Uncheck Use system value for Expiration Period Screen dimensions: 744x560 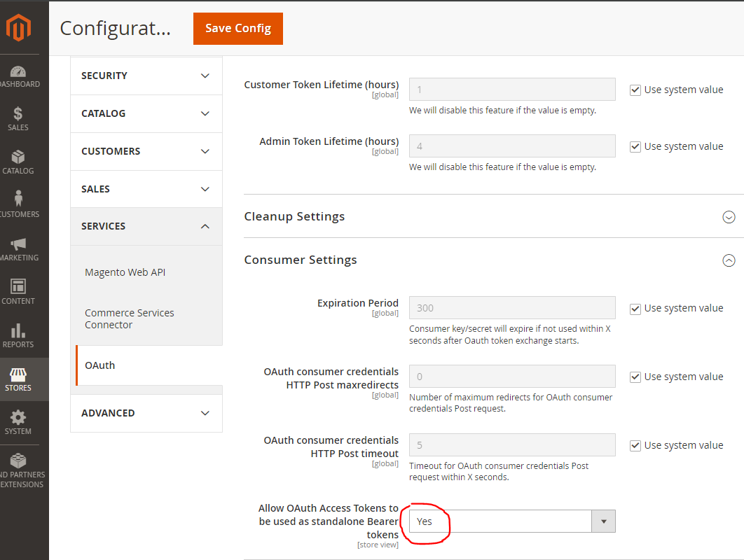click(x=635, y=309)
